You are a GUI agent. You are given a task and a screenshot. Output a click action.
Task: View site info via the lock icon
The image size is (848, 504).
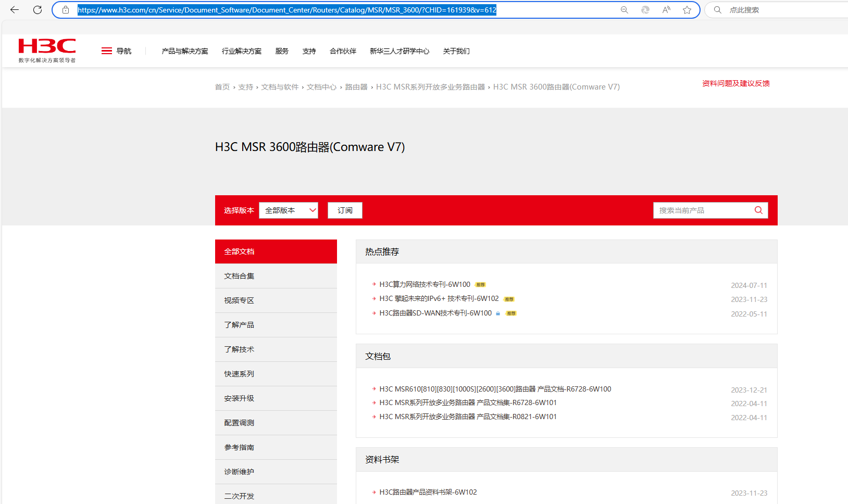[x=66, y=10]
